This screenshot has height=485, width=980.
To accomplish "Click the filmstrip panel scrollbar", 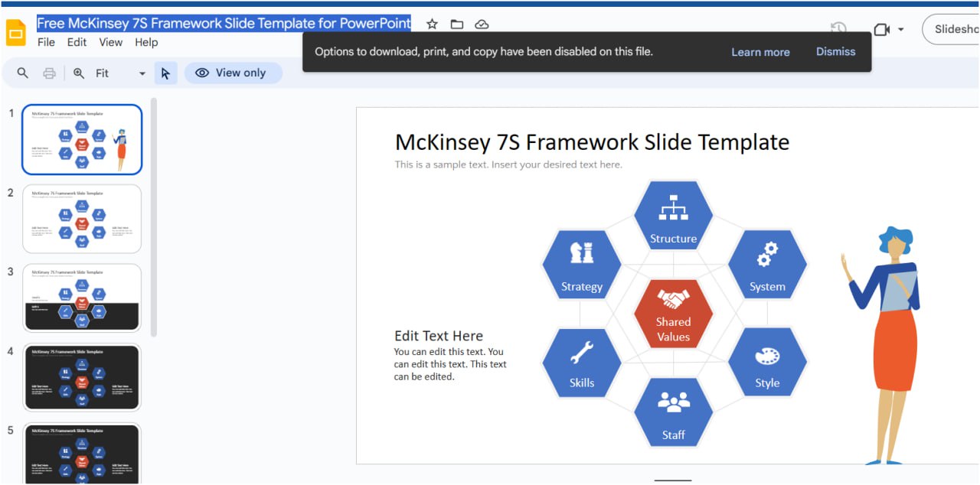I will (154, 216).
